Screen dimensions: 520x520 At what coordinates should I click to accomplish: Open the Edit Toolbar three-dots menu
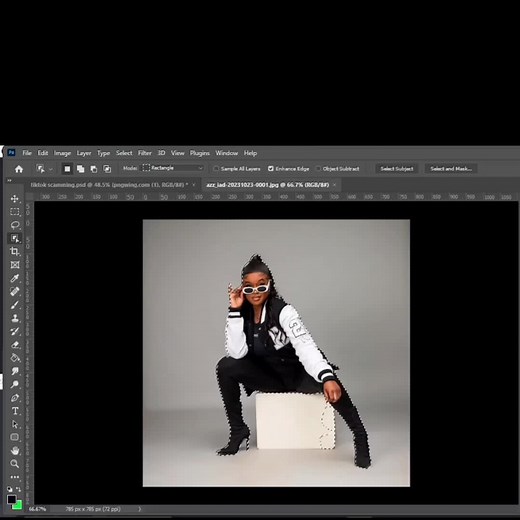pos(15,477)
